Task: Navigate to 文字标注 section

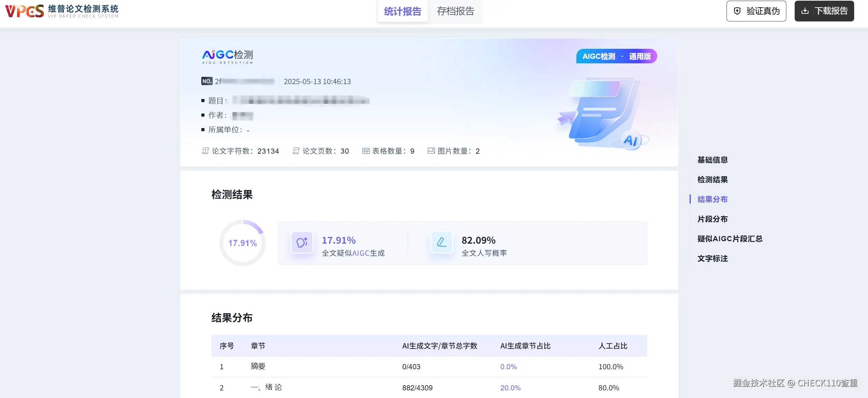Action: pos(712,259)
